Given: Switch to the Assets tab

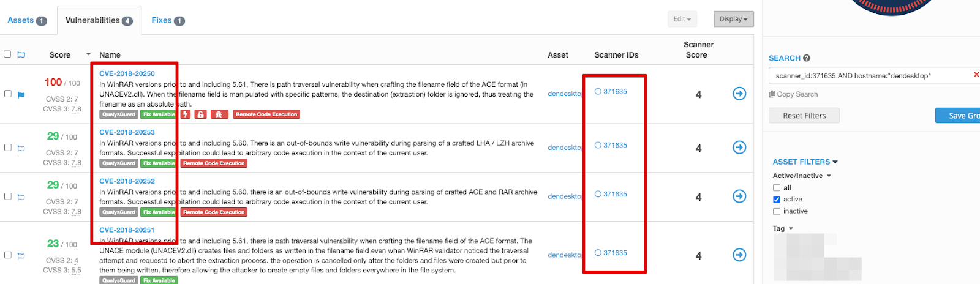Looking at the screenshot, I should point(27,20).
